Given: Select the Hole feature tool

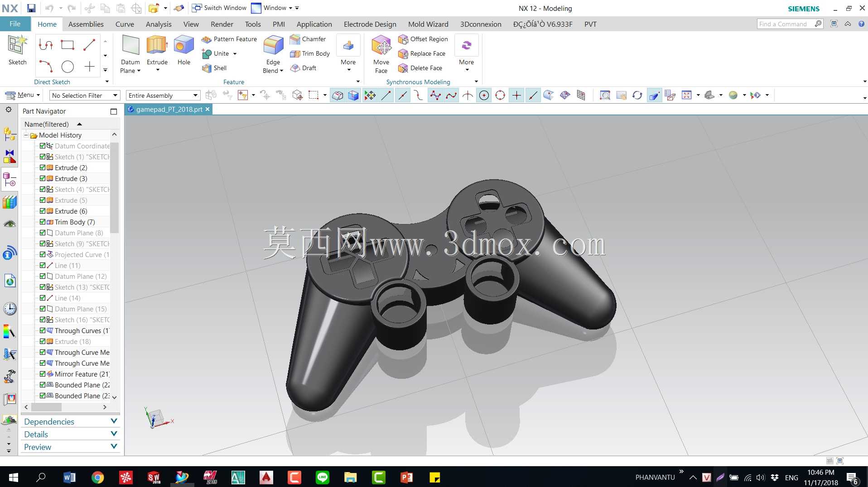Looking at the screenshot, I should (183, 51).
